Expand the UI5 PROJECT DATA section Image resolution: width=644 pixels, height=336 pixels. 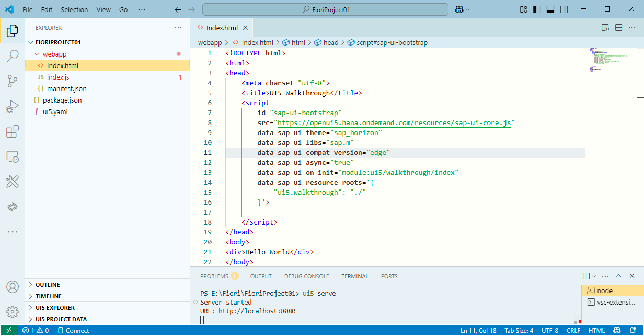[x=107, y=319]
